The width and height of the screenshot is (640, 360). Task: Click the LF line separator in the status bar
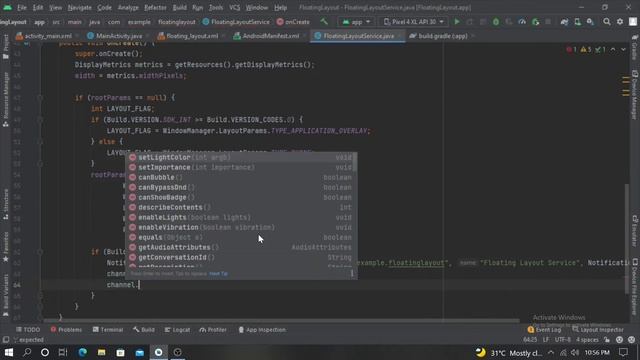click(x=546, y=340)
